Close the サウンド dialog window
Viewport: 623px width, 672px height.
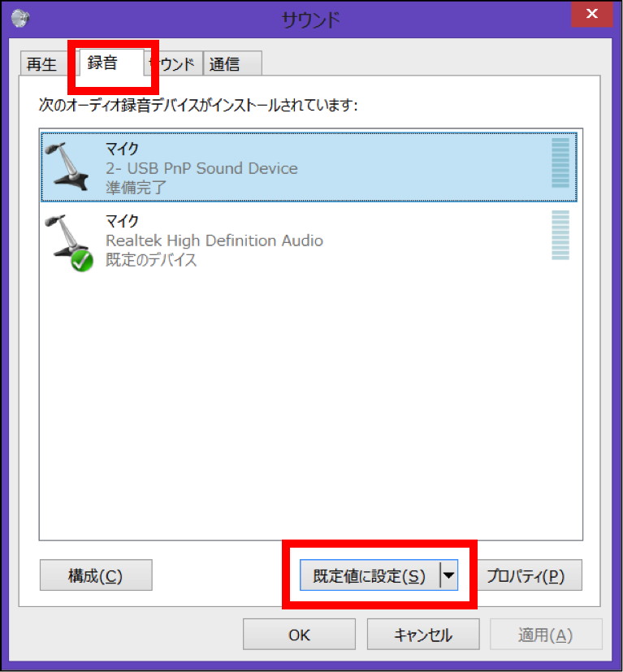(591, 14)
